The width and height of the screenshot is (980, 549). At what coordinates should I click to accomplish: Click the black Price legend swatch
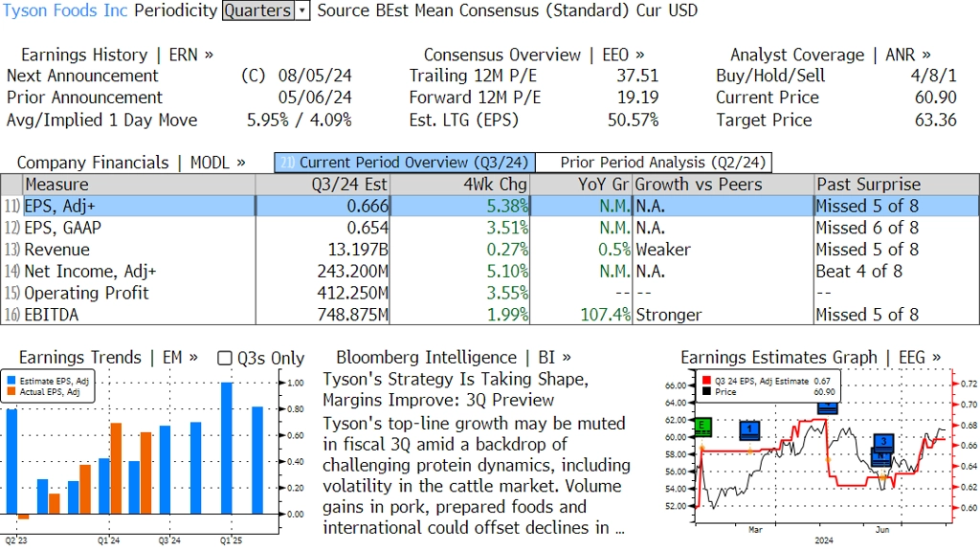706,391
